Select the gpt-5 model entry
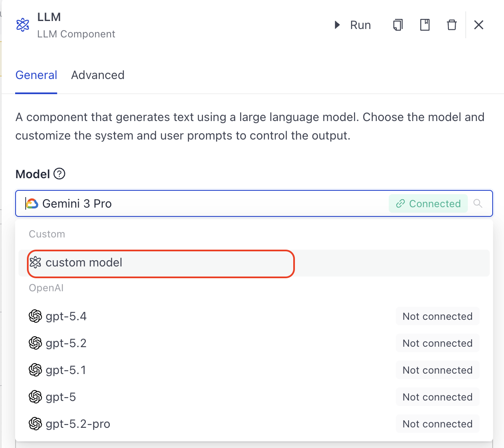This screenshot has height=448, width=504. click(61, 397)
